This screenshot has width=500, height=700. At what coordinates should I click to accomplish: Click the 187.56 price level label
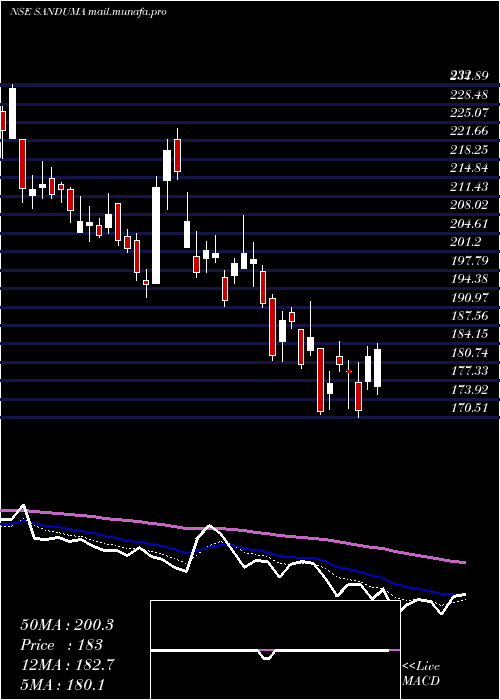click(x=468, y=316)
